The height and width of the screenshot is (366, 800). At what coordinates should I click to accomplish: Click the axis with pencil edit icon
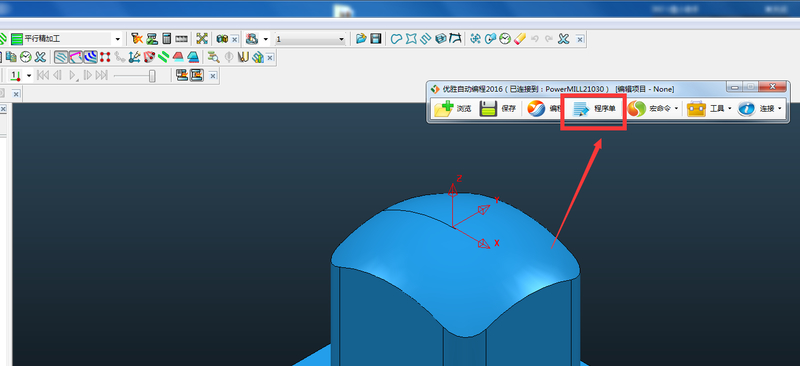pos(134,57)
